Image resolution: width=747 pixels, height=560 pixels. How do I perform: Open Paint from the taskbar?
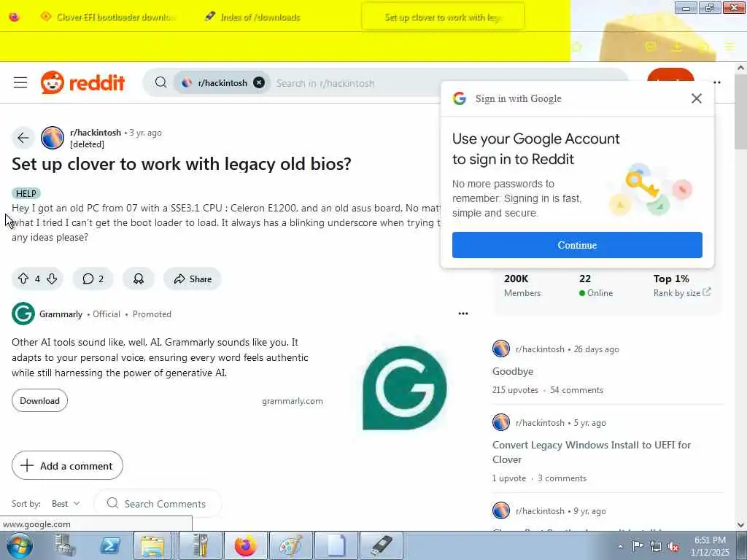point(290,545)
